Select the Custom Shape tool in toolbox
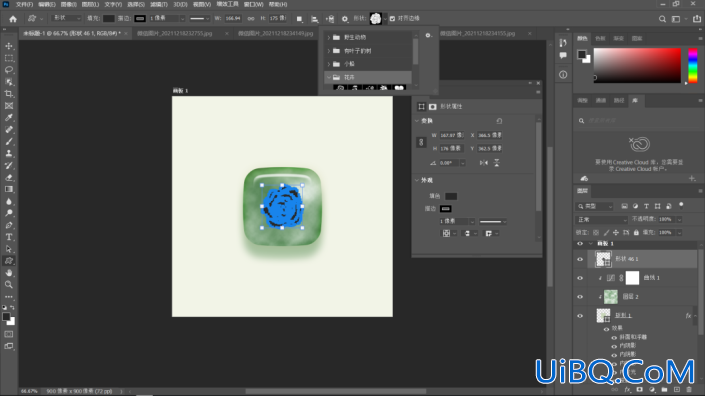The image size is (705, 396). tap(9, 261)
